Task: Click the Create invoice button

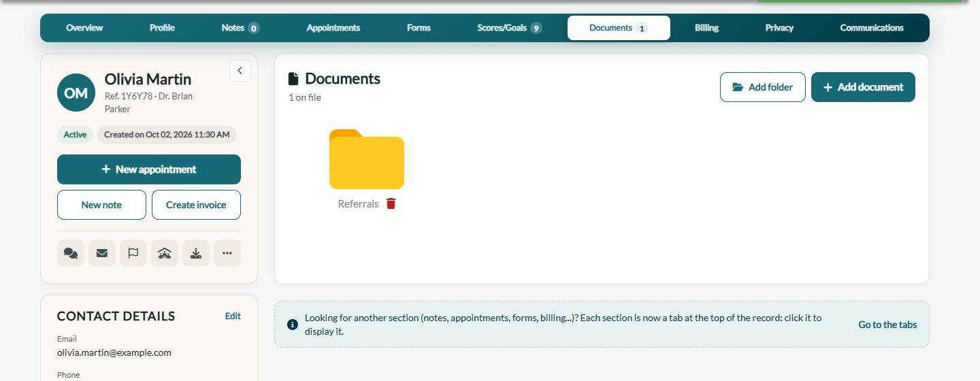Action: click(x=196, y=205)
